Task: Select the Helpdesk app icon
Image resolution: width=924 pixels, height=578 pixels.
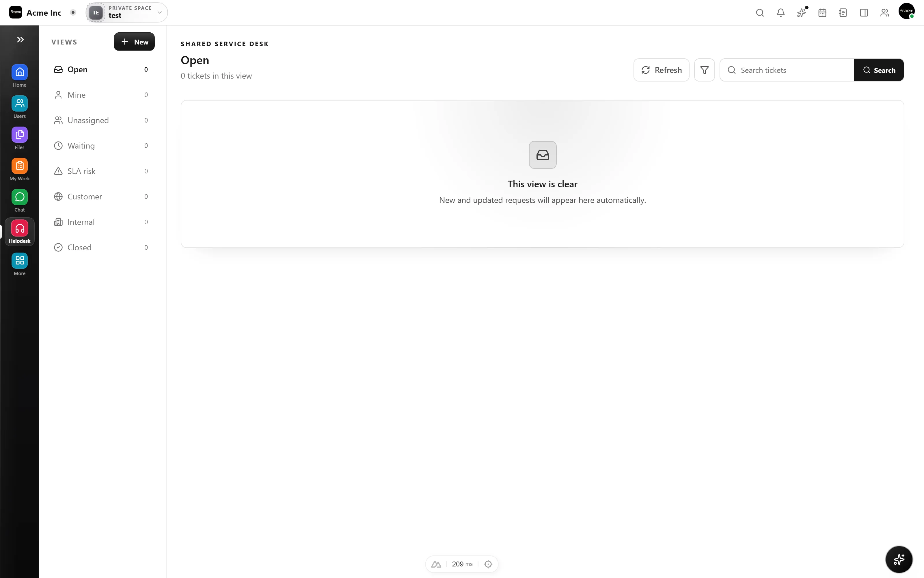Action: tap(19, 232)
